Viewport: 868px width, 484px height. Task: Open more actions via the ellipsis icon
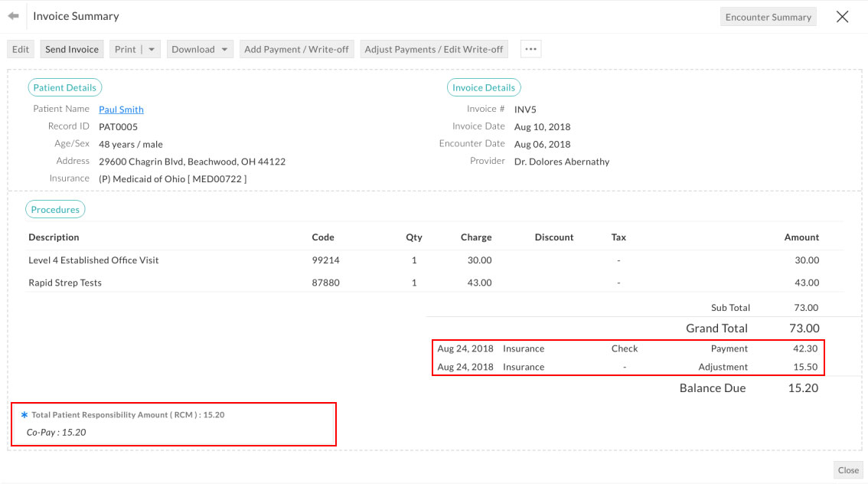530,49
